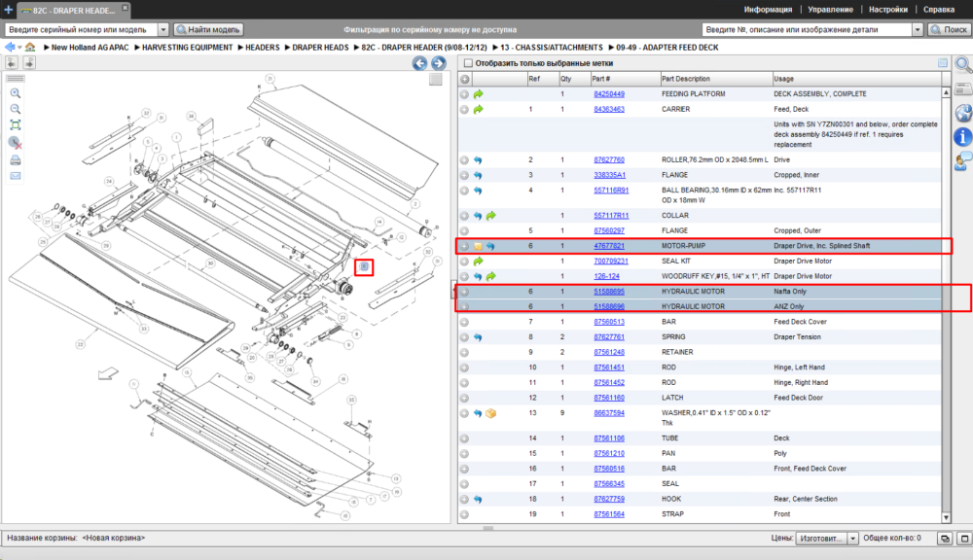Print the parts diagram
This screenshot has height=560, width=973.
pyautogui.click(x=16, y=160)
